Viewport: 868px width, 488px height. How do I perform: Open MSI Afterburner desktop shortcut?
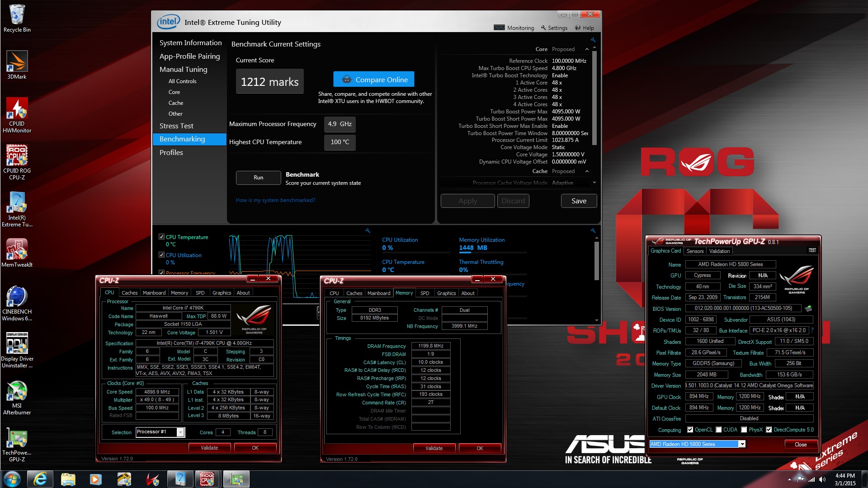(x=17, y=398)
